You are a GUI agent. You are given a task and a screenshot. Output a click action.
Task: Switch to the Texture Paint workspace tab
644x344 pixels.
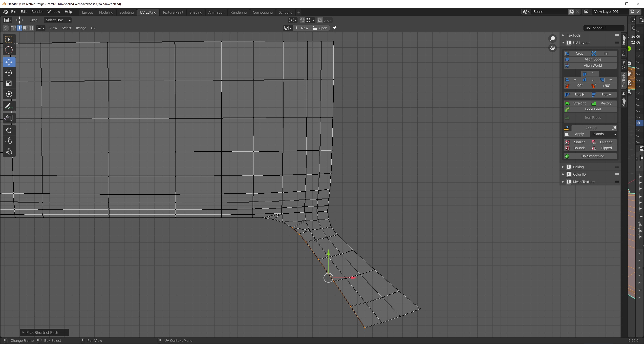coord(172,12)
